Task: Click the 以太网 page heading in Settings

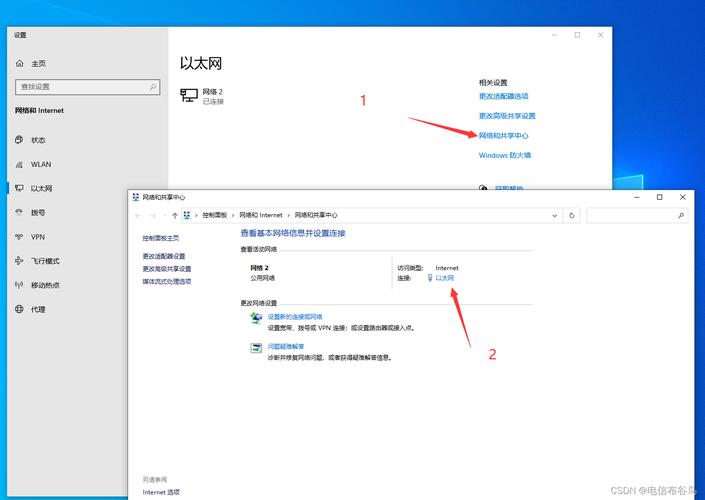Action: pos(201,63)
